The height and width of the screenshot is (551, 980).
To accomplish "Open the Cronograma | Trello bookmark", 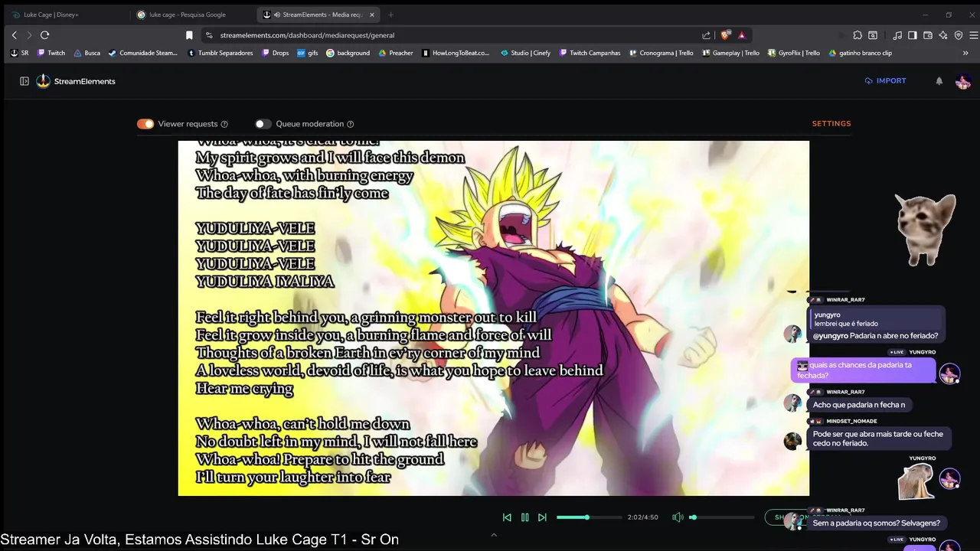I will coord(661,53).
